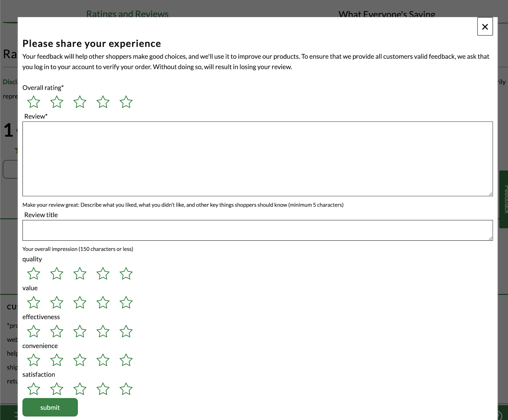Set effectiveness to two stars
The image size is (508, 420).
[x=57, y=332]
